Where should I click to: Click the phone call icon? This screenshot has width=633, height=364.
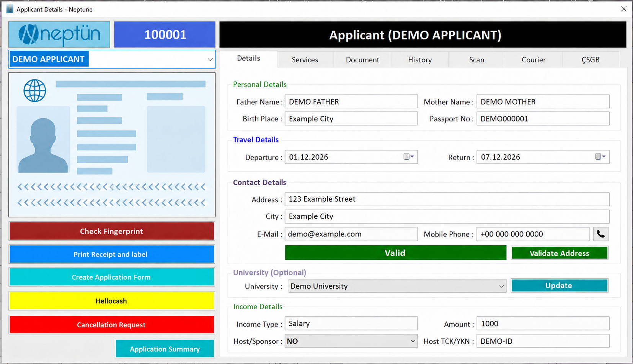[x=601, y=234]
